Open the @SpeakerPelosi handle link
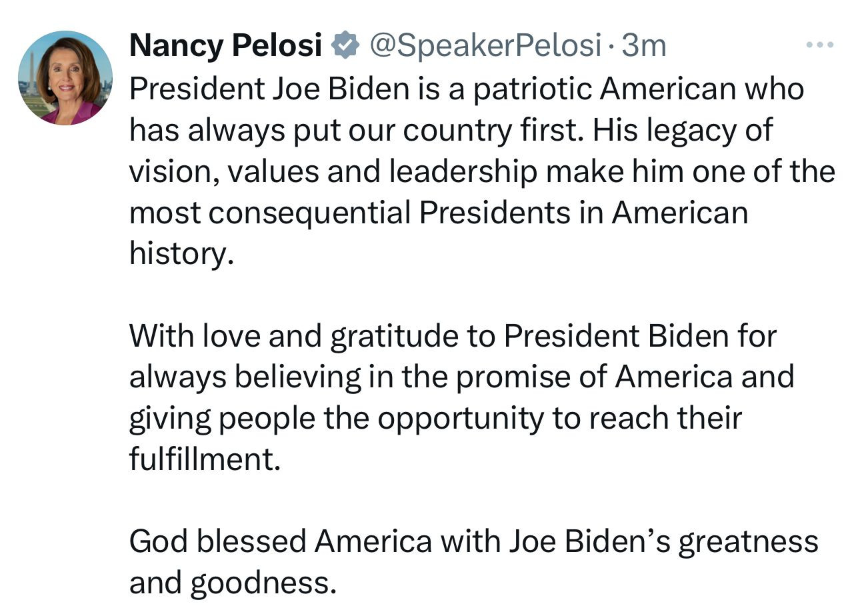Viewport: 856px width, 616px height. pos(485,45)
